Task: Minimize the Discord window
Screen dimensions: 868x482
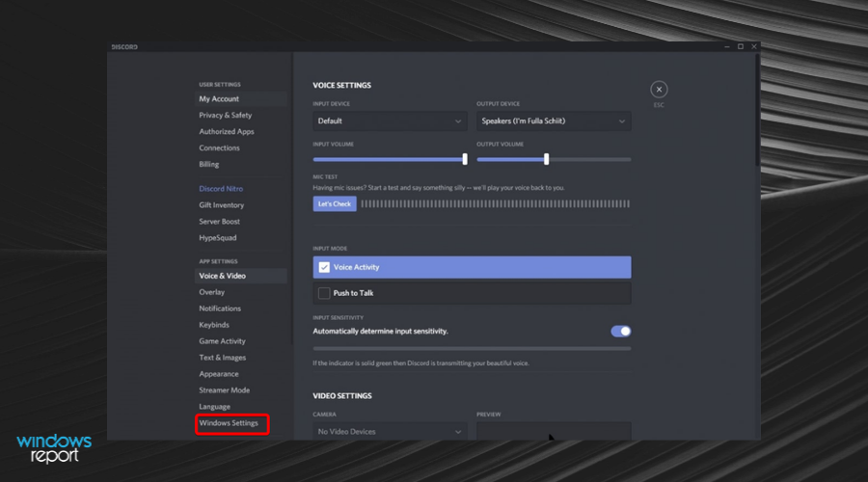Action: tap(727, 46)
